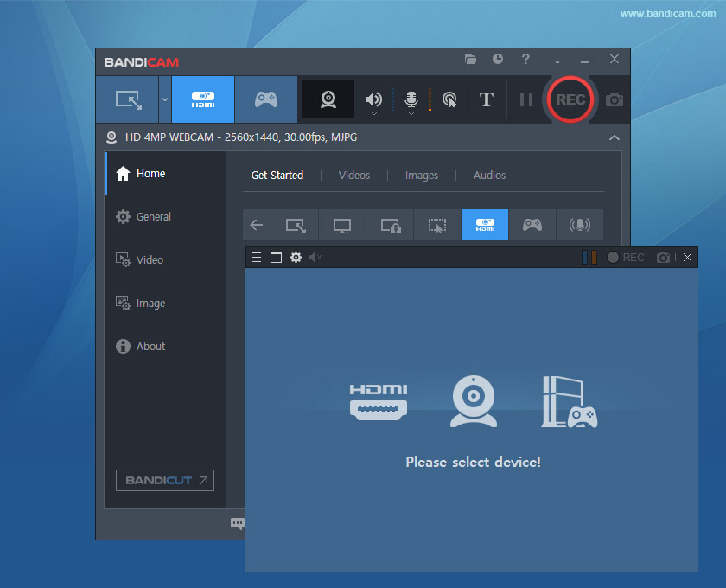This screenshot has width=726, height=588.
Task: Click the text overlay T icon
Action: pos(487,99)
